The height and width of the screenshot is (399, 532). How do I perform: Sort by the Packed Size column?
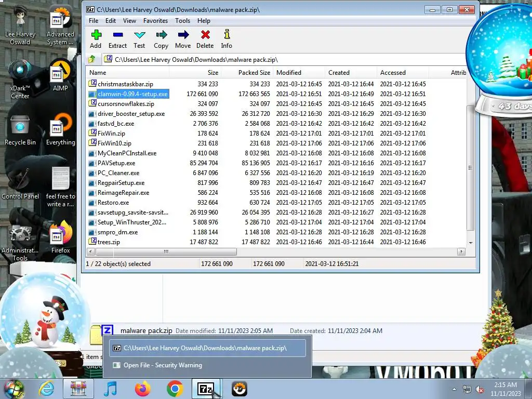[247, 73]
